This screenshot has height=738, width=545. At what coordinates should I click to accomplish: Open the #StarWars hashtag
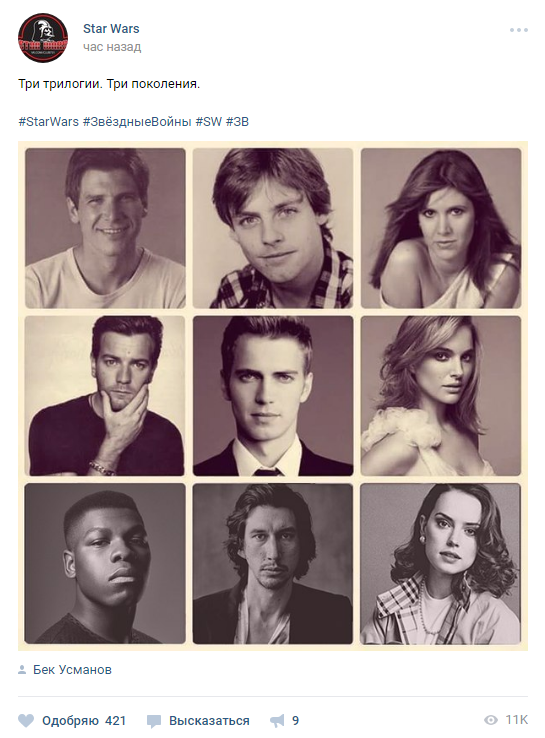[x=48, y=121]
